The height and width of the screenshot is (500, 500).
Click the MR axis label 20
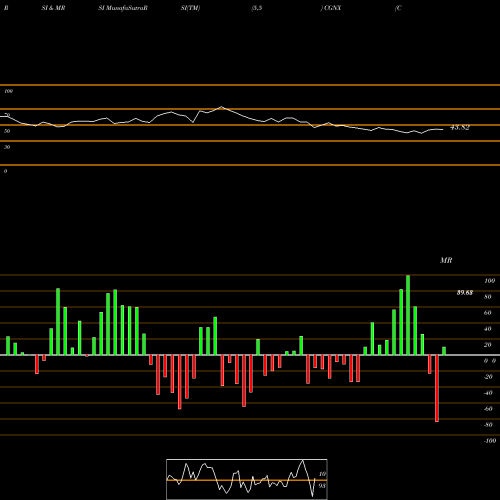(488, 345)
